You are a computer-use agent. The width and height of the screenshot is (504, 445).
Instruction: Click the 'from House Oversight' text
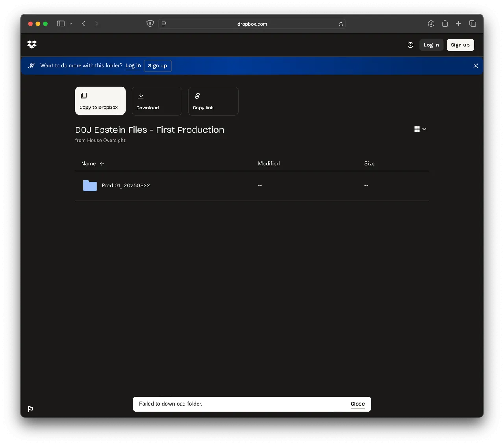[x=100, y=141]
